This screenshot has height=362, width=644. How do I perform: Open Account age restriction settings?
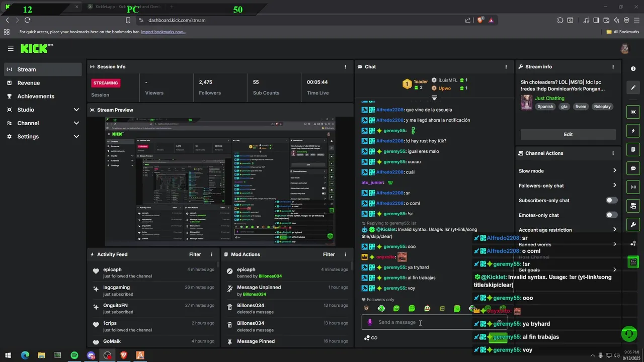[x=568, y=230]
